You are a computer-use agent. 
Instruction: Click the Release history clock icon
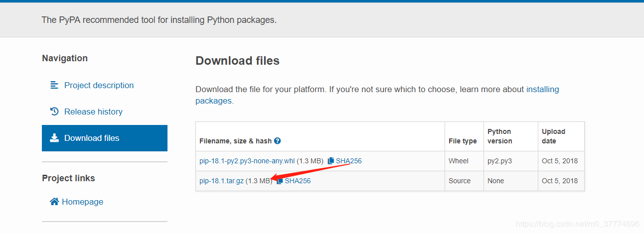pyautogui.click(x=54, y=112)
